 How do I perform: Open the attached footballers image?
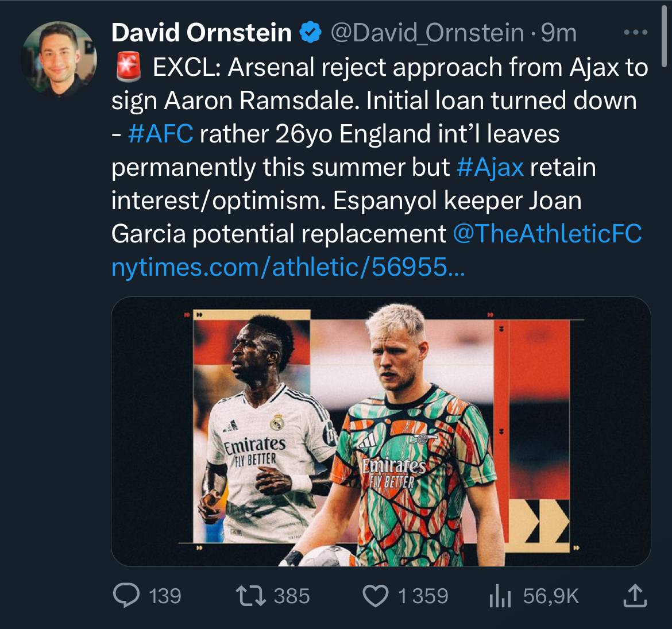(x=380, y=431)
